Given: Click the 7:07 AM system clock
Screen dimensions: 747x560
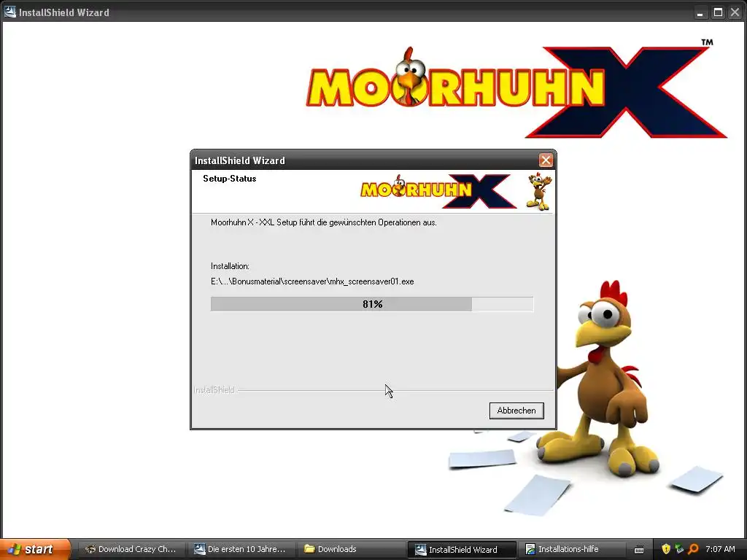Looking at the screenshot, I should point(720,549).
